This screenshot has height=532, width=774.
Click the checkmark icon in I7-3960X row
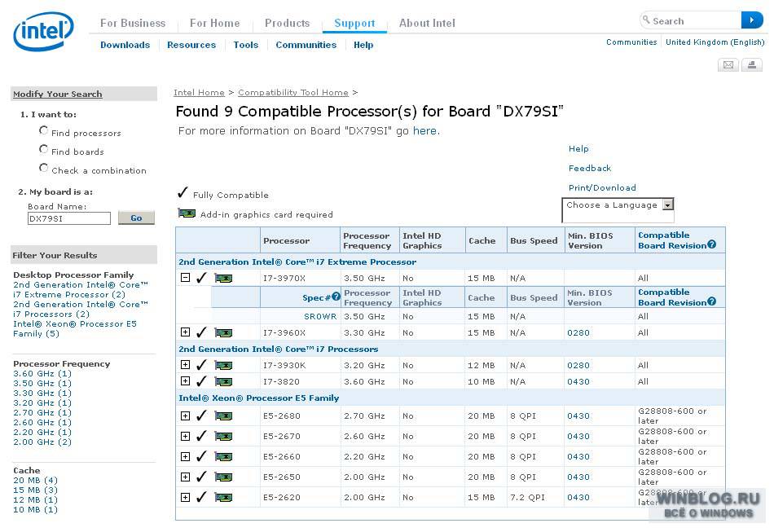(201, 332)
